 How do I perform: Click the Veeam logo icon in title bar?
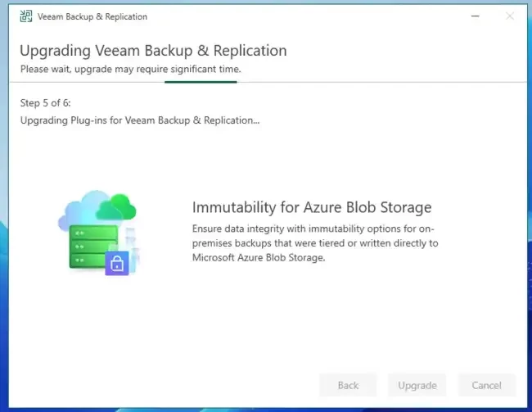[x=26, y=16]
